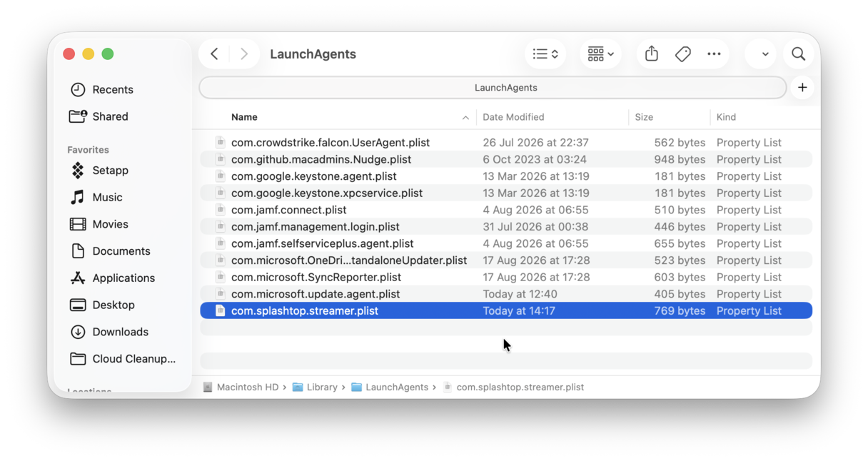The height and width of the screenshot is (461, 868).
Task: Click the Edit Tags icon
Action: pos(683,54)
